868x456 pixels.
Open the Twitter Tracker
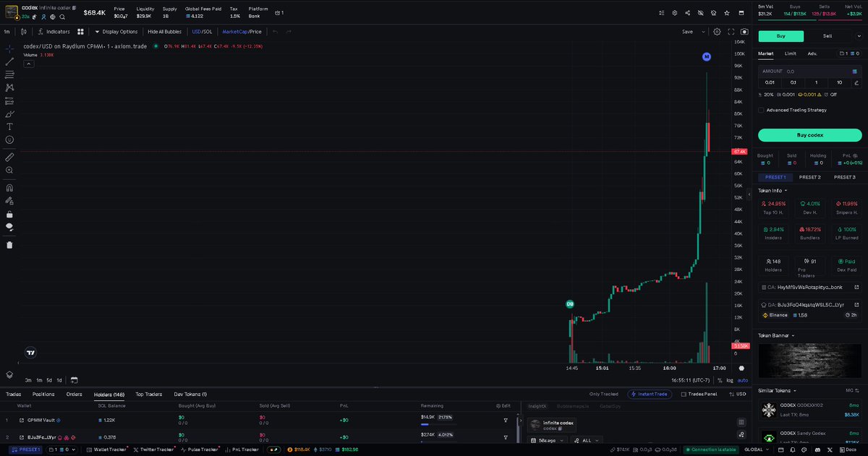153,449
